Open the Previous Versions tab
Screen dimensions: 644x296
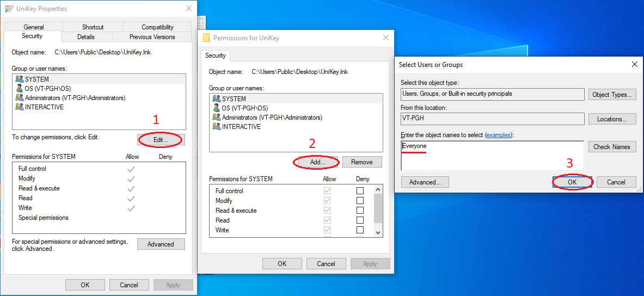(152, 37)
